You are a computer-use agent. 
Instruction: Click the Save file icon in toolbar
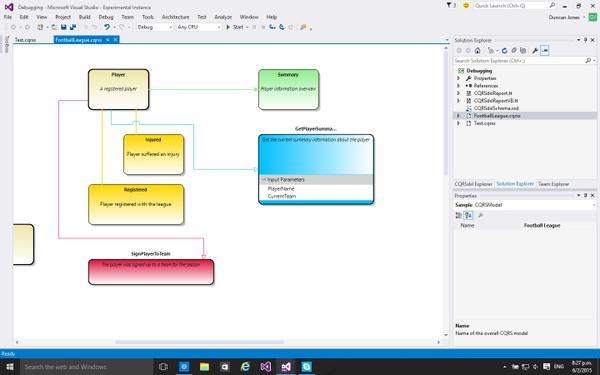[x=64, y=27]
